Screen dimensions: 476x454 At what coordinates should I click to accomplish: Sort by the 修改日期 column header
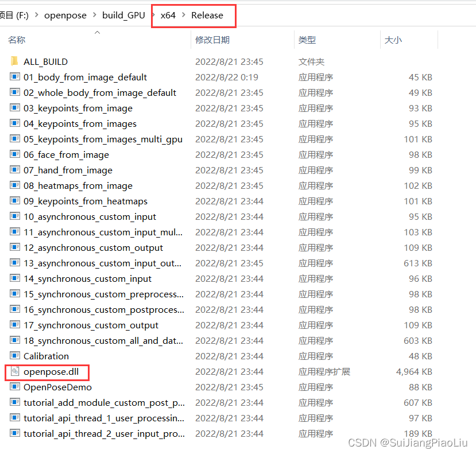pos(212,40)
